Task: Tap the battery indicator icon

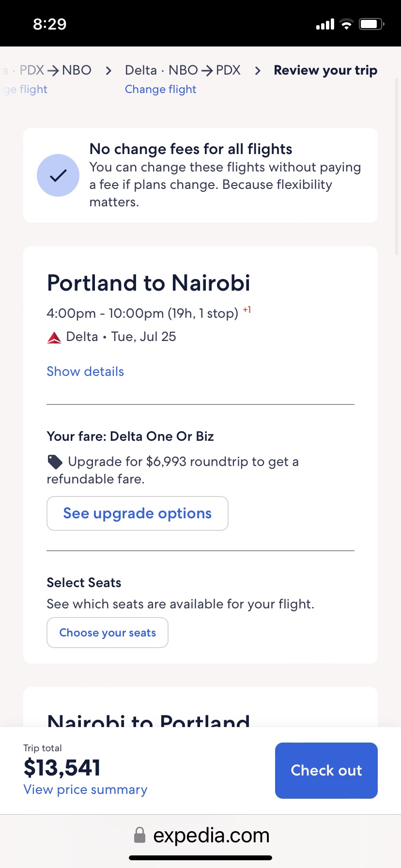Action: click(371, 24)
